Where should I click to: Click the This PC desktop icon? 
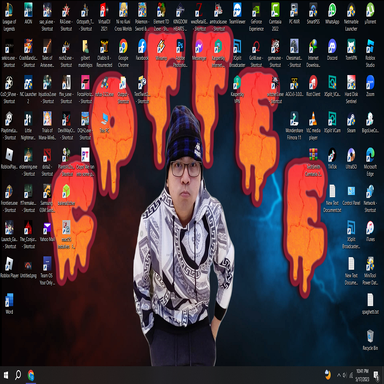(104, 123)
